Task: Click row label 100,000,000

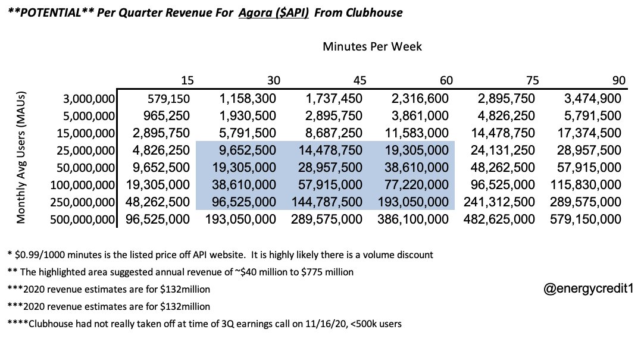Action: point(83,185)
